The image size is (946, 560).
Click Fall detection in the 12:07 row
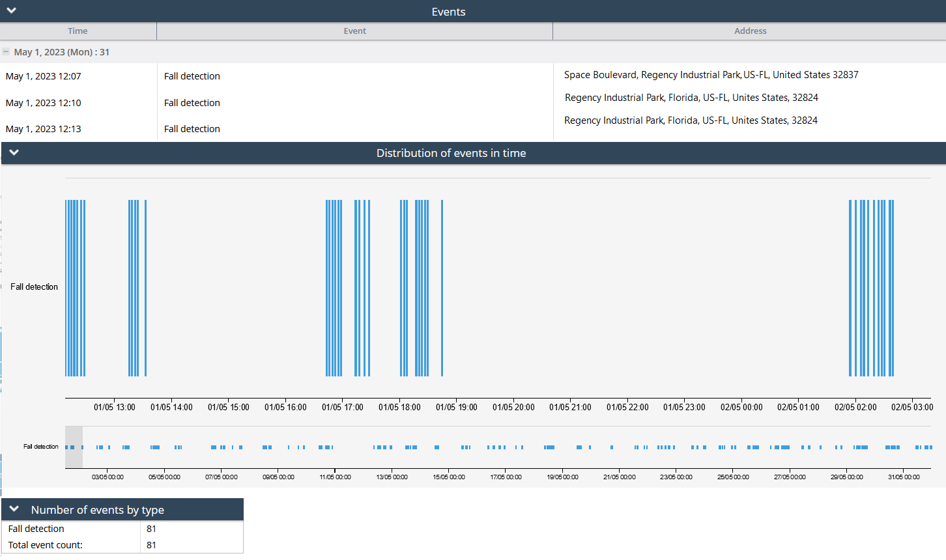(192, 76)
